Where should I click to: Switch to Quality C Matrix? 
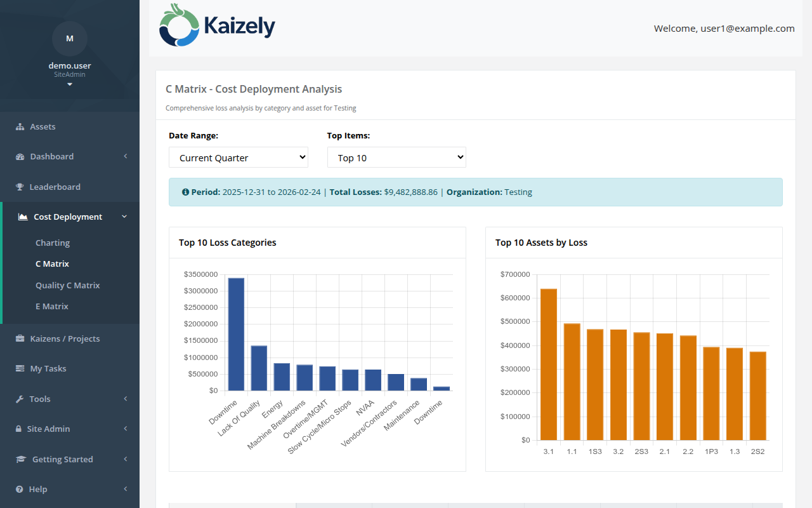click(x=68, y=285)
